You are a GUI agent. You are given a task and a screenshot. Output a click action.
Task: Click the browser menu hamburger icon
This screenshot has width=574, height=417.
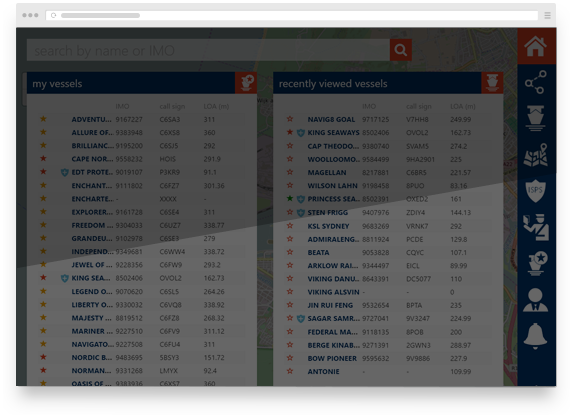548,15
